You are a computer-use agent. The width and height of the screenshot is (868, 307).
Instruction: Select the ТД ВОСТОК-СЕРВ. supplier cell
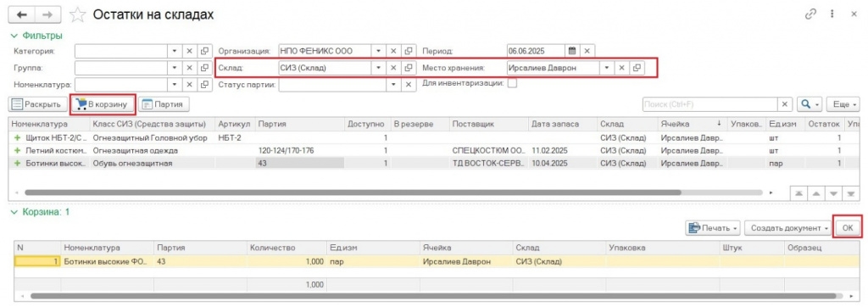tap(488, 163)
